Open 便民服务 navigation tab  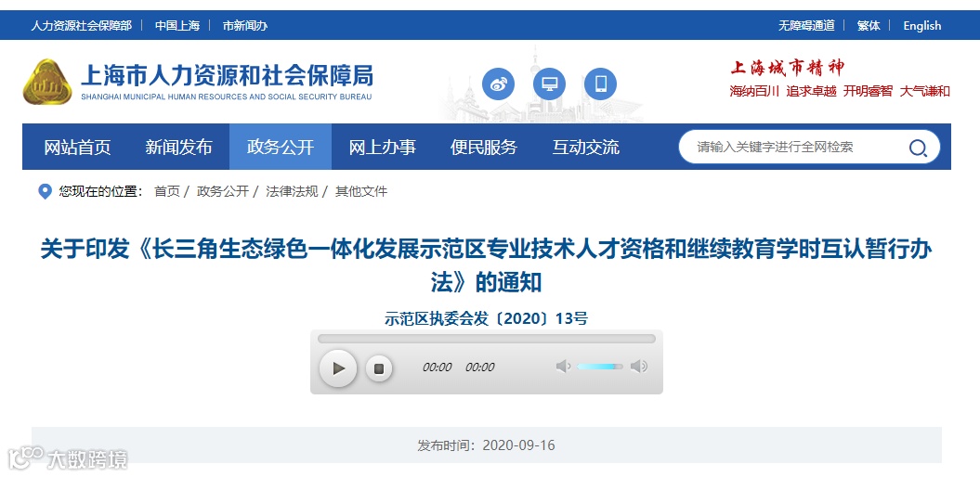coord(484,147)
